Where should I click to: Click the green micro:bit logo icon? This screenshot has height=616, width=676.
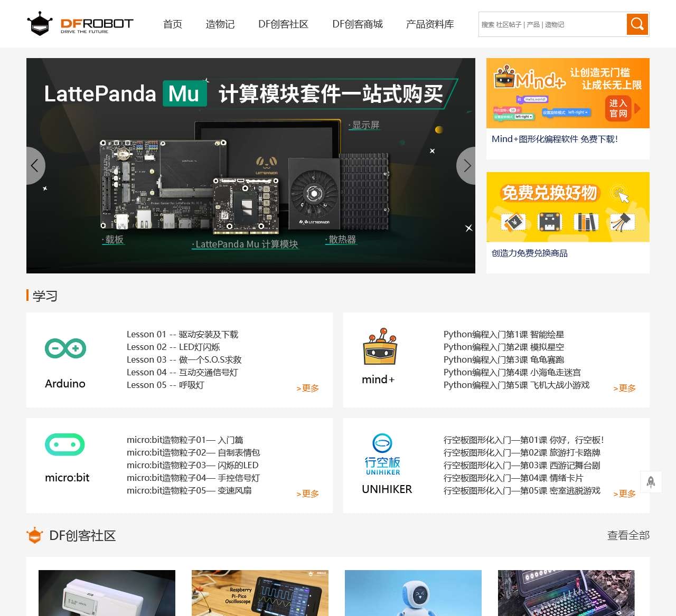pos(65,444)
